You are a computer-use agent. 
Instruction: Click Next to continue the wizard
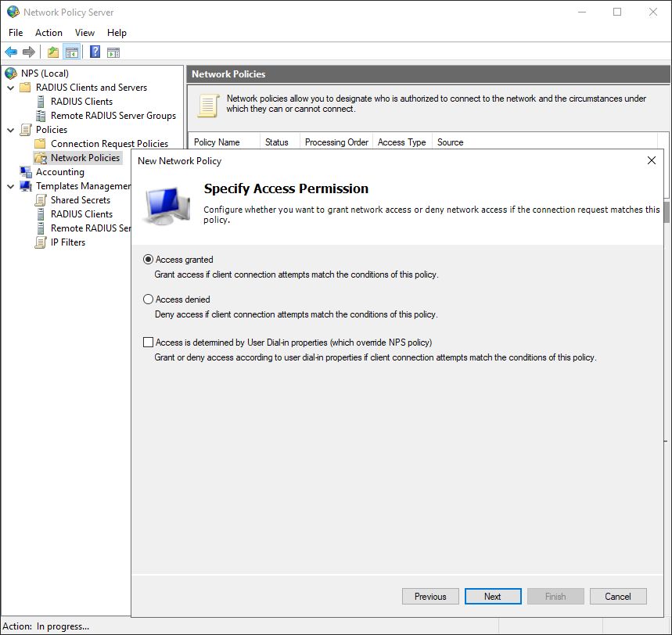493,597
